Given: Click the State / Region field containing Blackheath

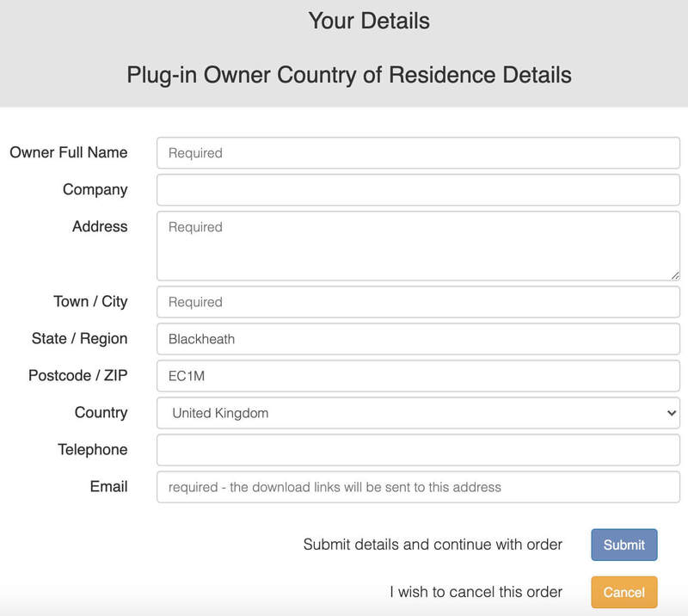Looking at the screenshot, I should pyautogui.click(x=418, y=339).
